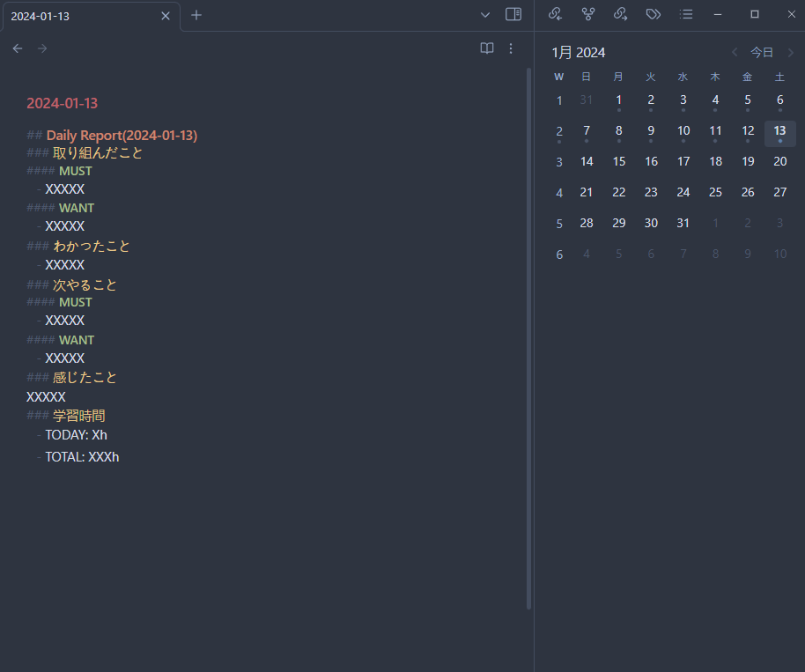
Task: Click the 取り組んだこと heading
Action: click(98, 153)
